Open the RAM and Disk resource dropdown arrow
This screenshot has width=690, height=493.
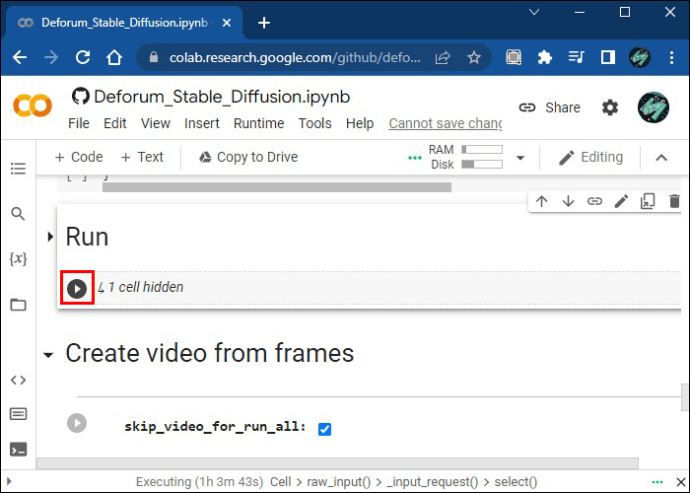click(x=520, y=158)
